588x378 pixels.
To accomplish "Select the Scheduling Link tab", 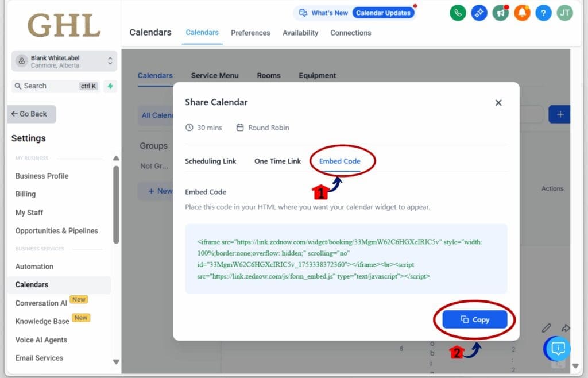I will click(210, 161).
